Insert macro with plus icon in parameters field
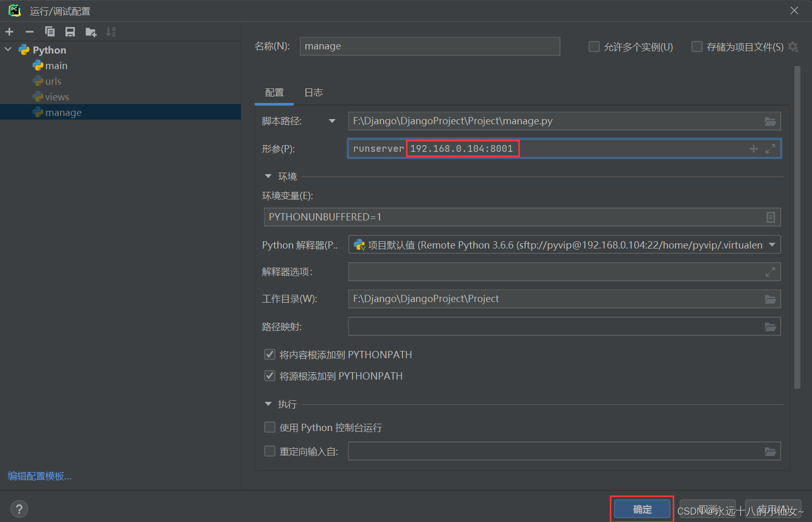The width and height of the screenshot is (812, 522). coord(754,149)
